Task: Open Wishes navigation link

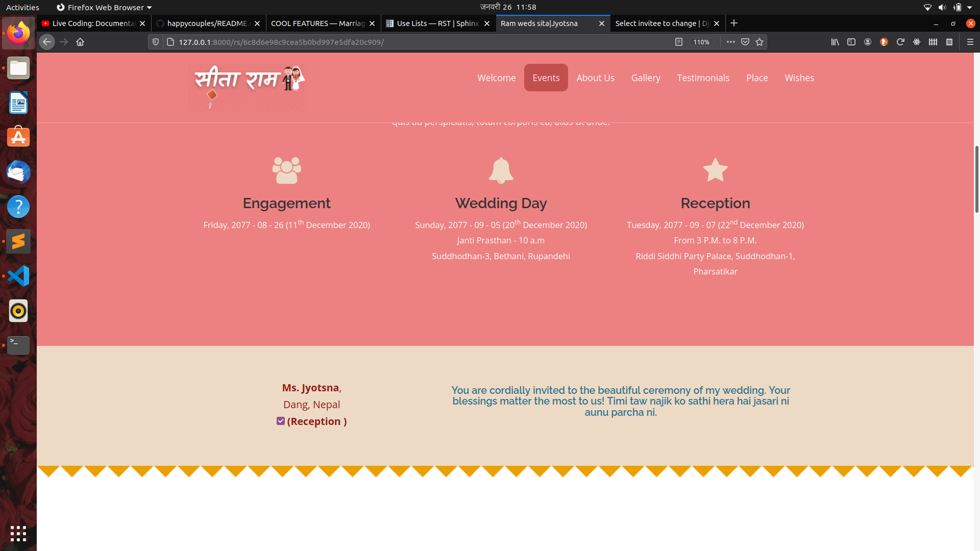Action: tap(799, 78)
